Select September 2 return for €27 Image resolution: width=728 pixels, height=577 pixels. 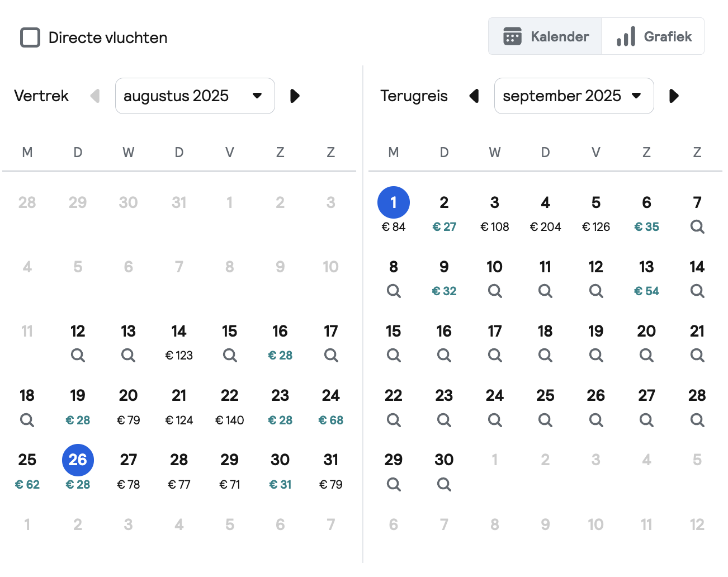tap(444, 213)
